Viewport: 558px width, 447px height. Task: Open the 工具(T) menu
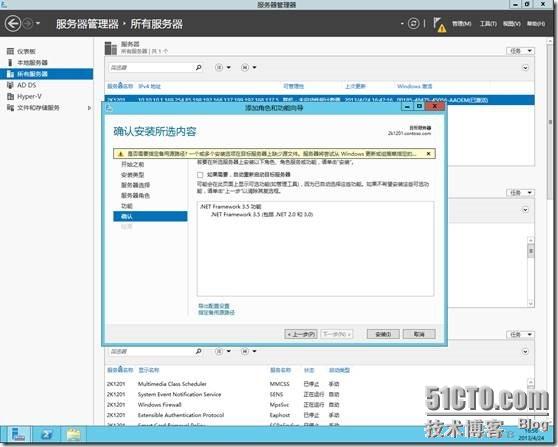(x=488, y=24)
